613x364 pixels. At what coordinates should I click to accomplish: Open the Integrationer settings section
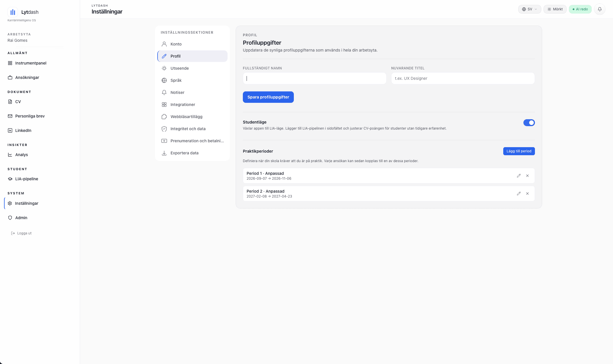(x=192, y=105)
